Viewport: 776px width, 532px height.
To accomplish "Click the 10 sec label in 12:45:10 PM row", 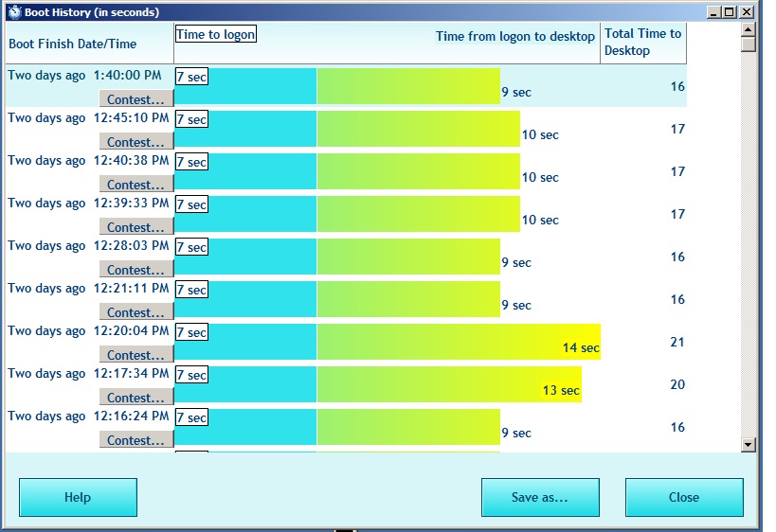I will 540,134.
